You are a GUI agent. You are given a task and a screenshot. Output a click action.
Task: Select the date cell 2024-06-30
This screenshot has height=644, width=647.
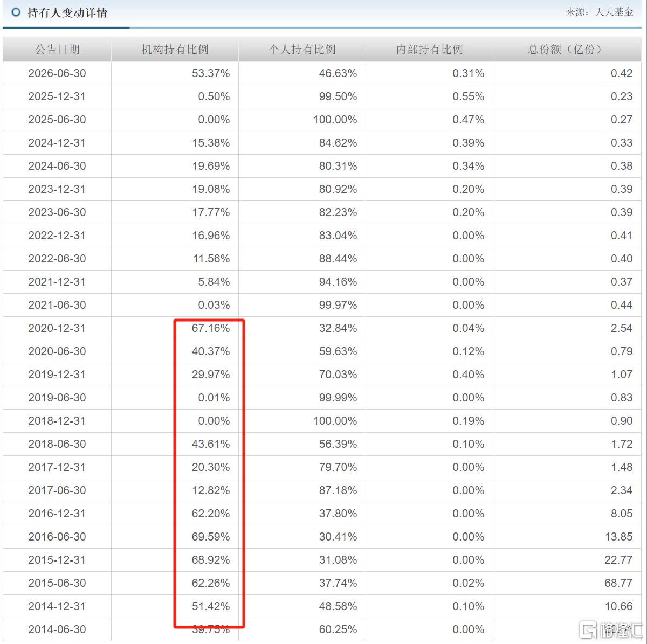(x=57, y=166)
